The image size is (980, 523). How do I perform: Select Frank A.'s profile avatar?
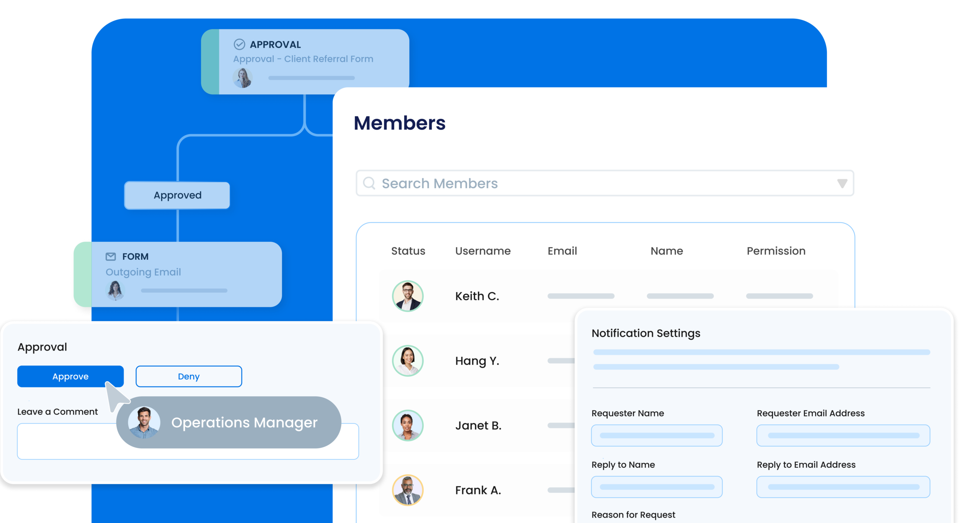click(x=408, y=490)
